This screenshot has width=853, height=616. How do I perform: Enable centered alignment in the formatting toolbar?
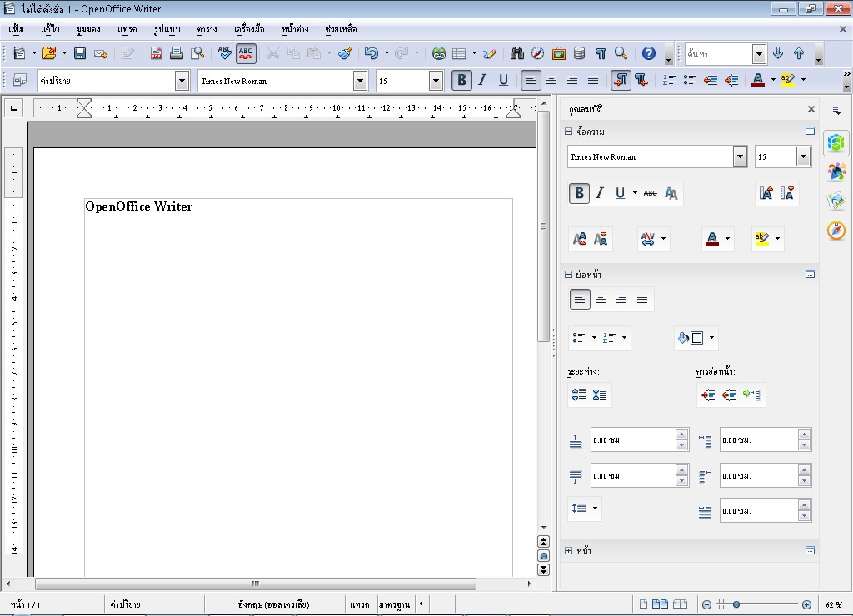(x=551, y=81)
